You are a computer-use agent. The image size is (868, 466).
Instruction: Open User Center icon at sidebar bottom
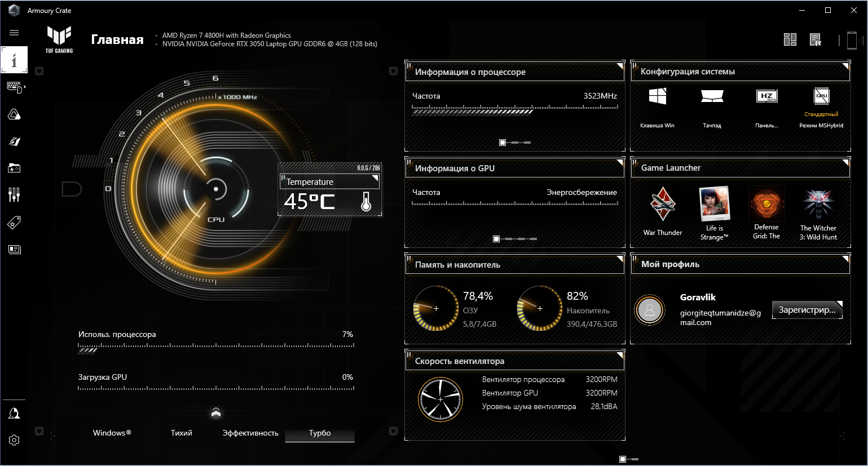tap(14, 413)
